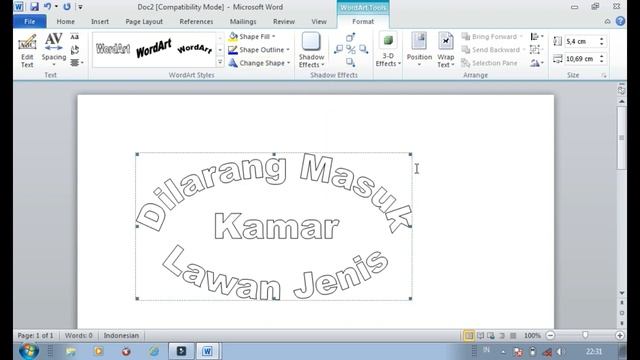Viewport: 640px width, 360px height.
Task: Open the File tab
Action: click(29, 21)
